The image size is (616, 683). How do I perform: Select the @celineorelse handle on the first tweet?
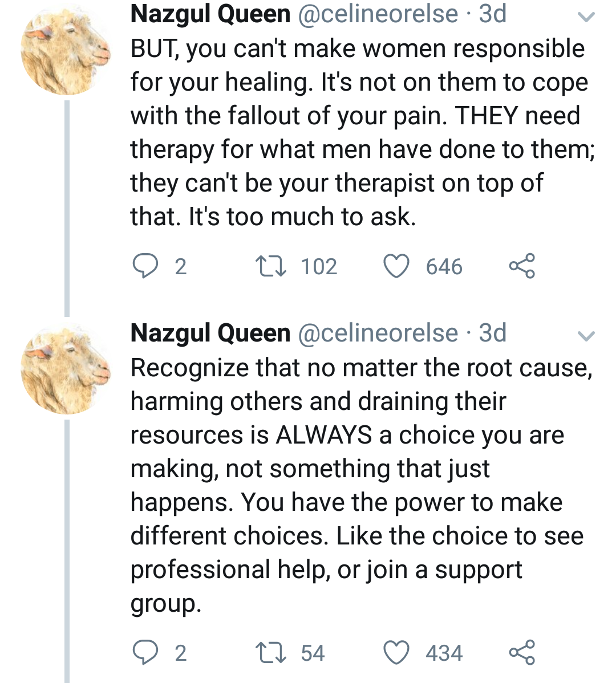click(378, 14)
